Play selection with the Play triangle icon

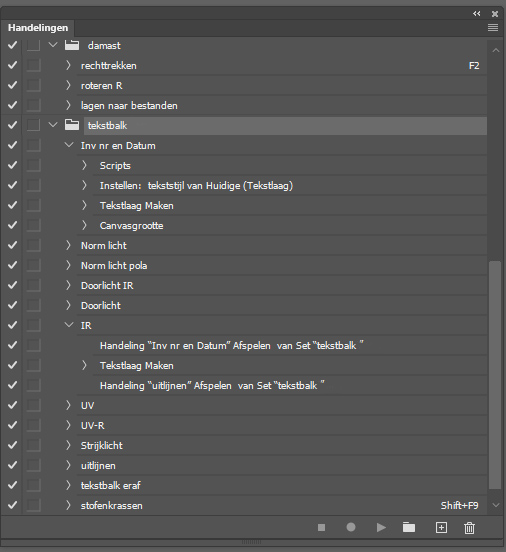pyautogui.click(x=381, y=527)
